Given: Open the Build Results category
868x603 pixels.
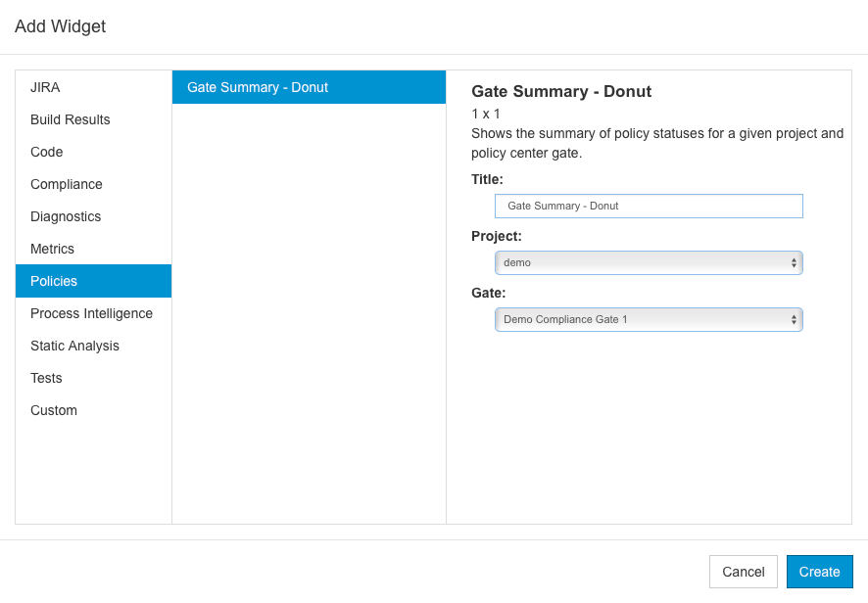Looking at the screenshot, I should pos(93,119).
